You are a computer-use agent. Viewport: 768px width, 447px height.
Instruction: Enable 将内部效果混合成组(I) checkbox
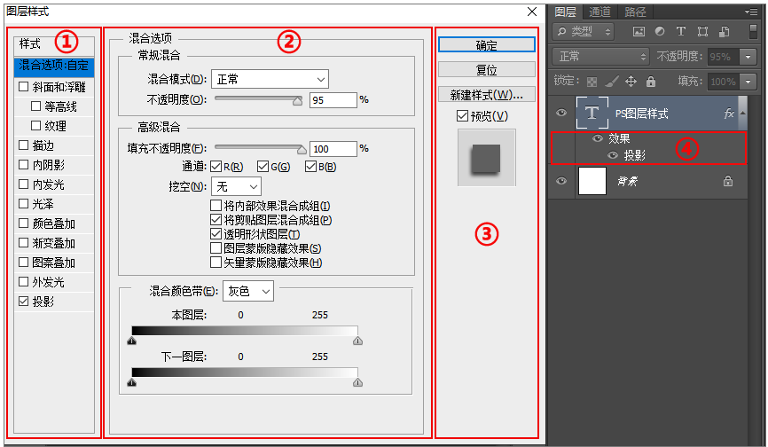click(216, 205)
